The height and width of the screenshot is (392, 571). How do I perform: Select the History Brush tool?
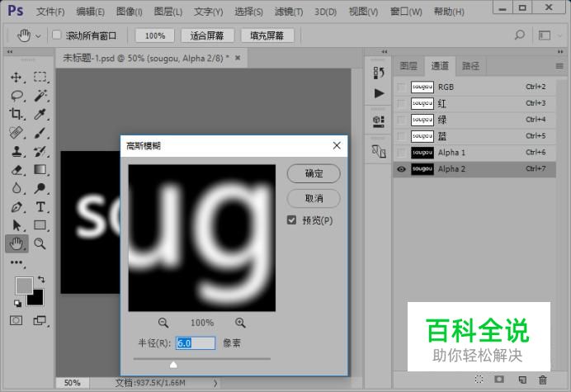pos(40,151)
